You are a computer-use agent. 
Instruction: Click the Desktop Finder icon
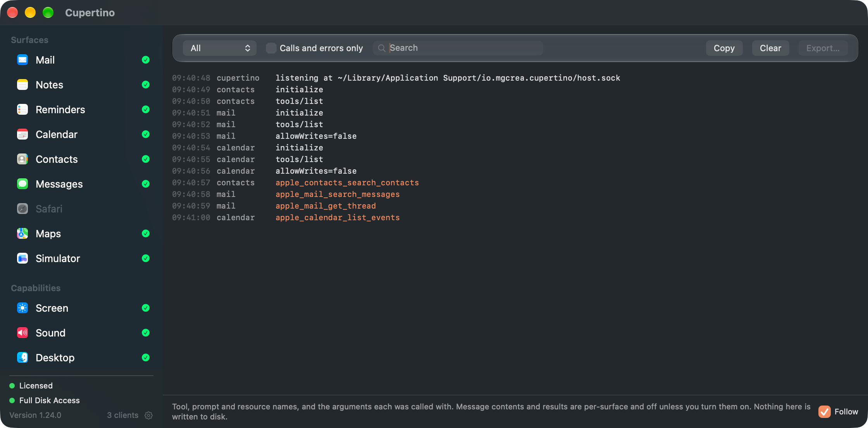[x=22, y=358]
